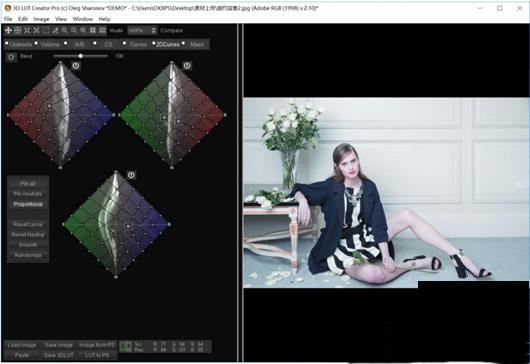Select the 2DCurves tab
The width and height of the screenshot is (530, 364).
pyautogui.click(x=167, y=44)
